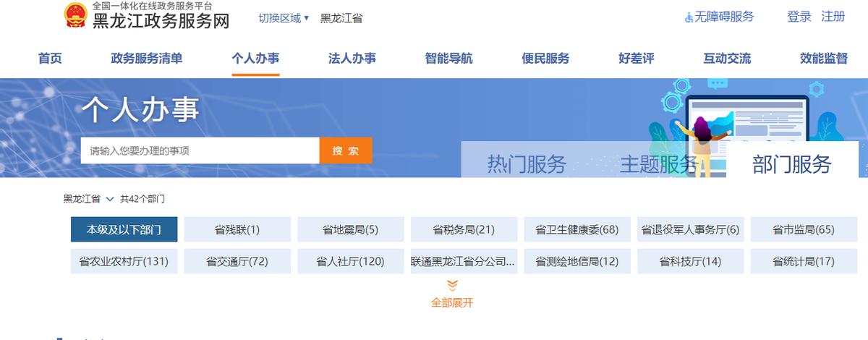Select department 省科技厅(14)

tap(691, 261)
